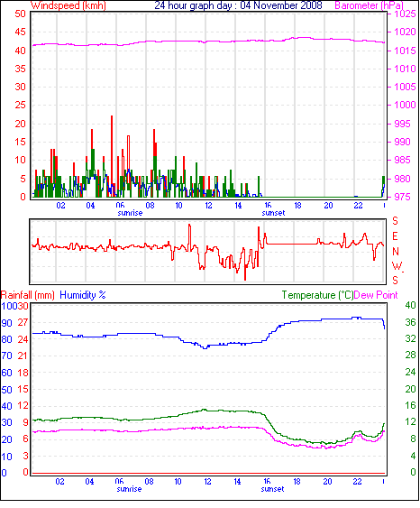Click the Temperature (°C) legend label
420x508 pixels.
[317, 295]
